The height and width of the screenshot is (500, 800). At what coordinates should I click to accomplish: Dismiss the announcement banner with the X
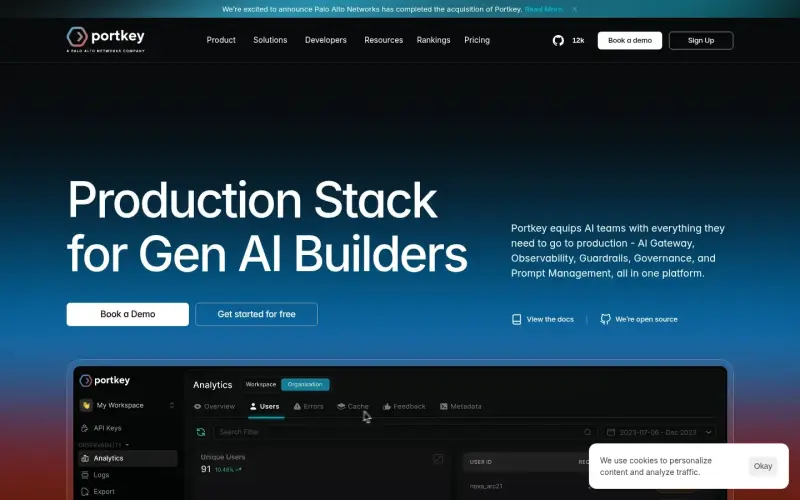tap(574, 9)
